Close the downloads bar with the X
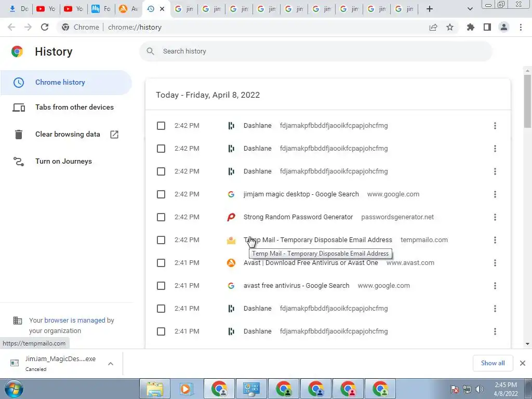Viewport: 532px width, 399px height. [x=523, y=363]
